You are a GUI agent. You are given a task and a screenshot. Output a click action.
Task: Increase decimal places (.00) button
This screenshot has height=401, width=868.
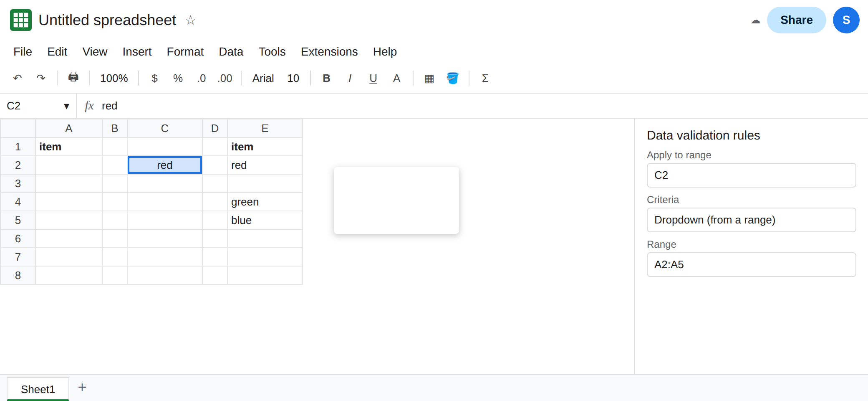pyautogui.click(x=225, y=78)
